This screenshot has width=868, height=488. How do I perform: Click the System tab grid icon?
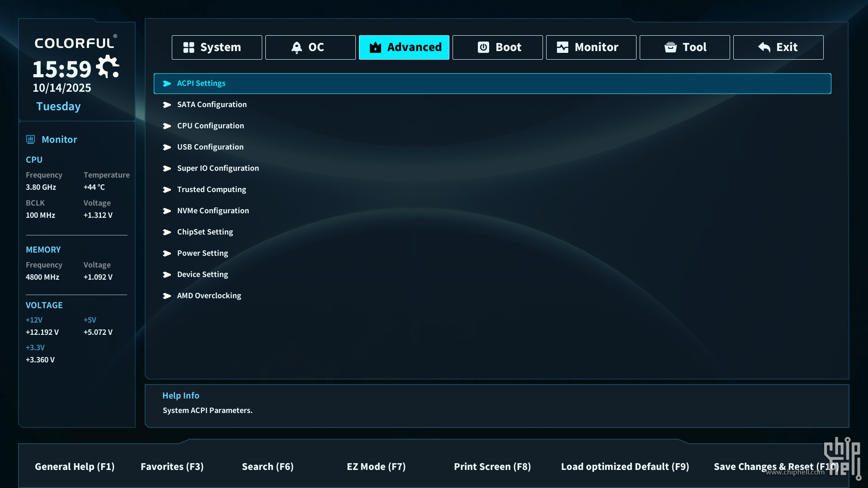pos(189,47)
